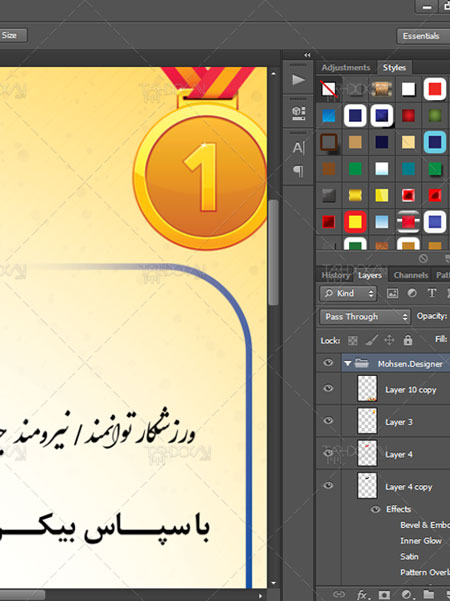Add a layer style via fx icon
This screenshot has width=450, height=601.
coord(361,595)
